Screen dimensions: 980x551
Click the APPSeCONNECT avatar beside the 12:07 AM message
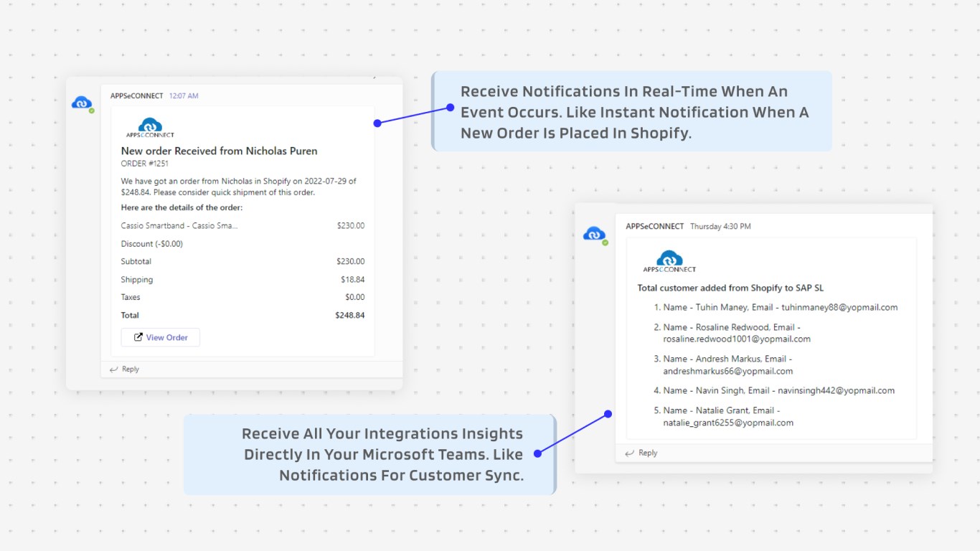(82, 103)
